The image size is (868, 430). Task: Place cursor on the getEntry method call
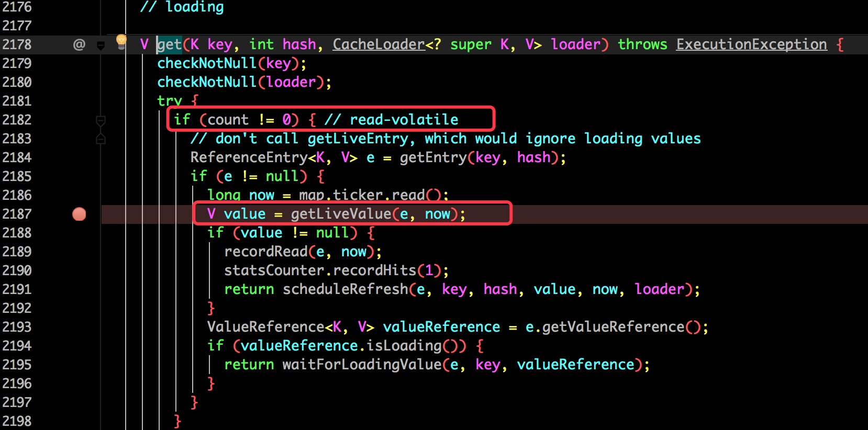tap(433, 157)
